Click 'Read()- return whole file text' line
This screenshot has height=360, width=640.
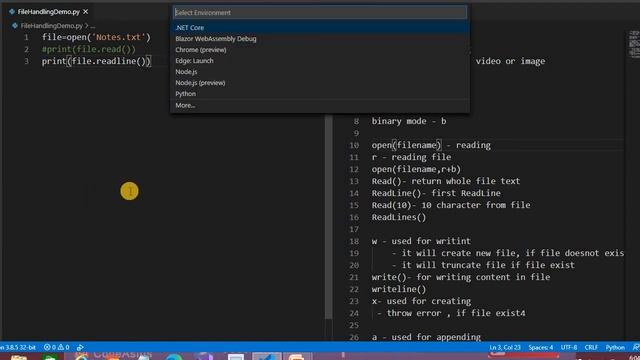(446, 181)
